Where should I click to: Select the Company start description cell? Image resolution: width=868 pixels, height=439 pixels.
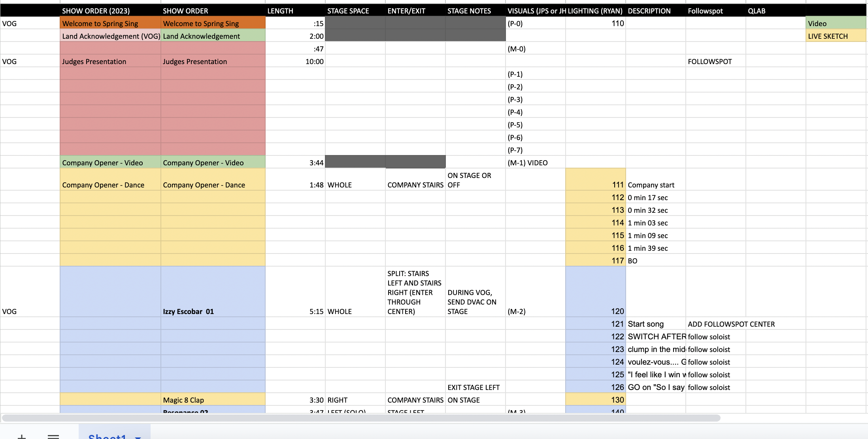(655, 180)
